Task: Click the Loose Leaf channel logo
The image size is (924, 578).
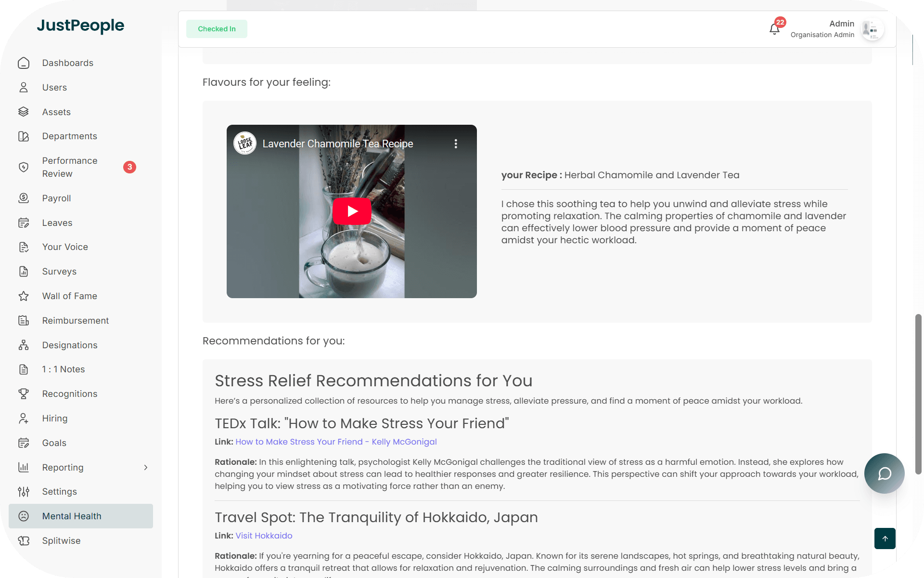Action: pos(245,144)
